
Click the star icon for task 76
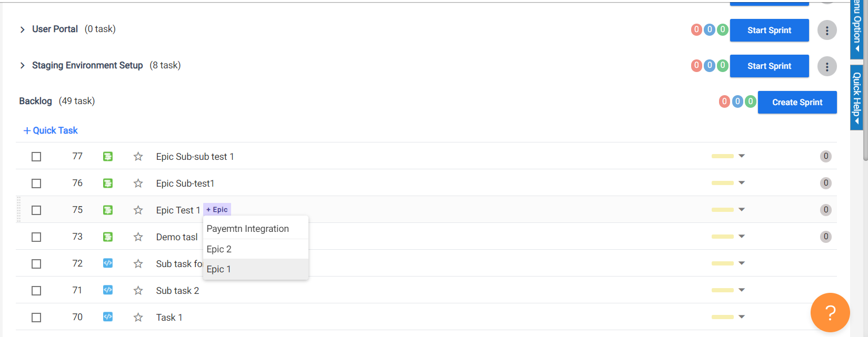(x=138, y=183)
